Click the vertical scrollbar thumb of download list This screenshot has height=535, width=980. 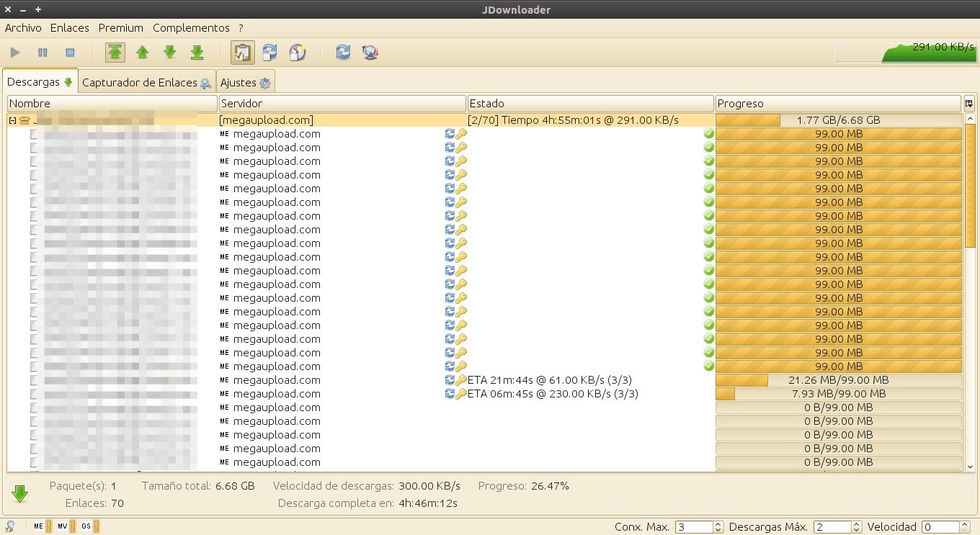click(x=970, y=186)
